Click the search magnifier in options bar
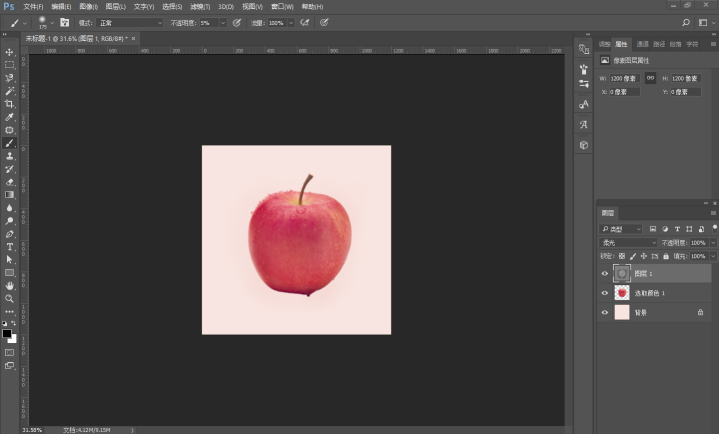The height and width of the screenshot is (434, 719). pyautogui.click(x=686, y=22)
